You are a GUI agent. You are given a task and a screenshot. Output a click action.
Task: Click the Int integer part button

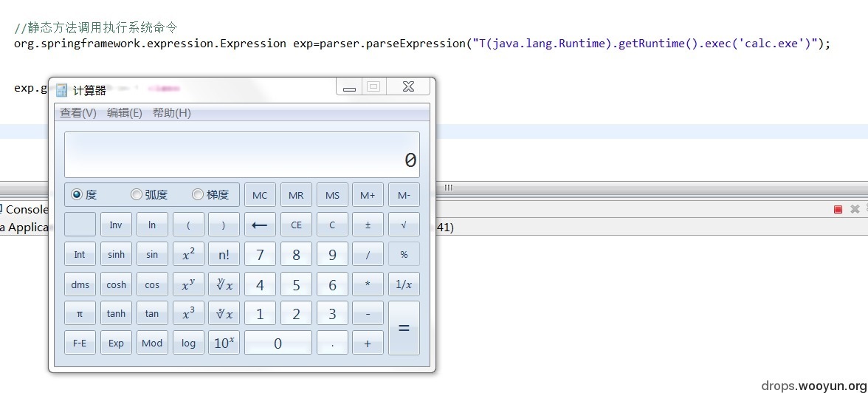pyautogui.click(x=80, y=254)
